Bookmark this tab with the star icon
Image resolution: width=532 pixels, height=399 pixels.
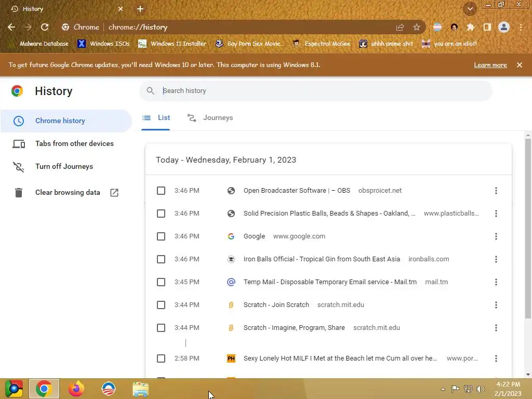point(417,27)
